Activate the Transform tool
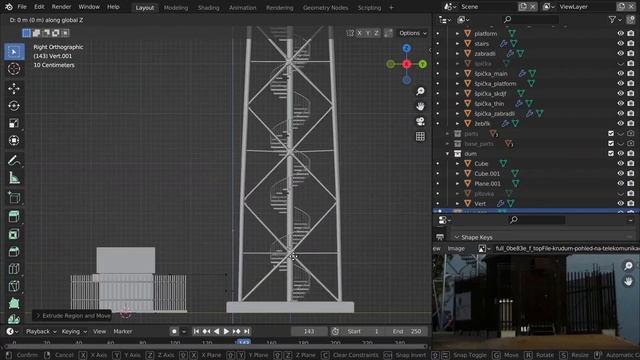Screen dimensions: 640x360 pyautogui.click(x=14, y=140)
